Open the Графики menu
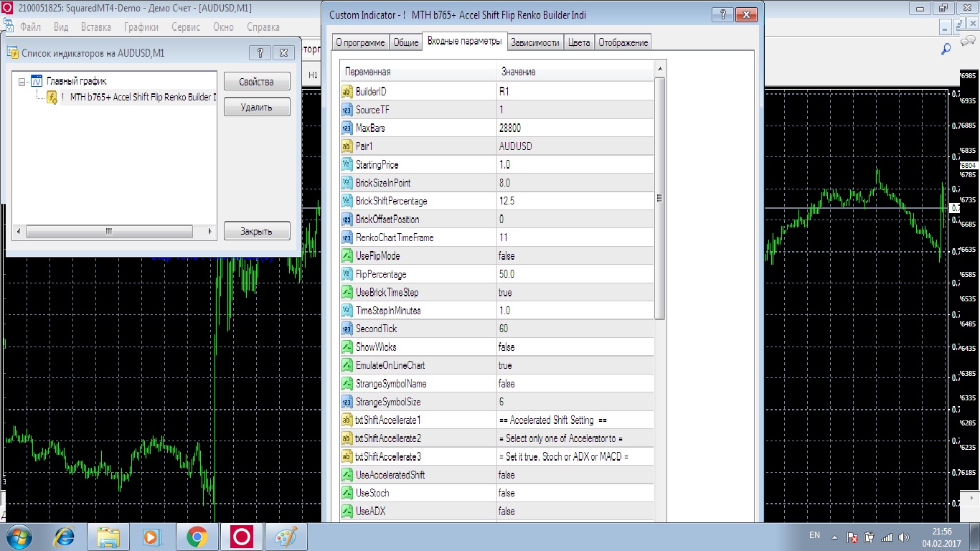 pos(141,27)
